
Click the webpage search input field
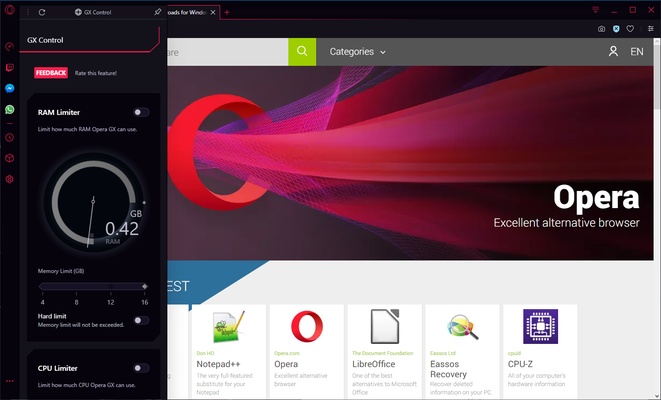click(x=228, y=52)
